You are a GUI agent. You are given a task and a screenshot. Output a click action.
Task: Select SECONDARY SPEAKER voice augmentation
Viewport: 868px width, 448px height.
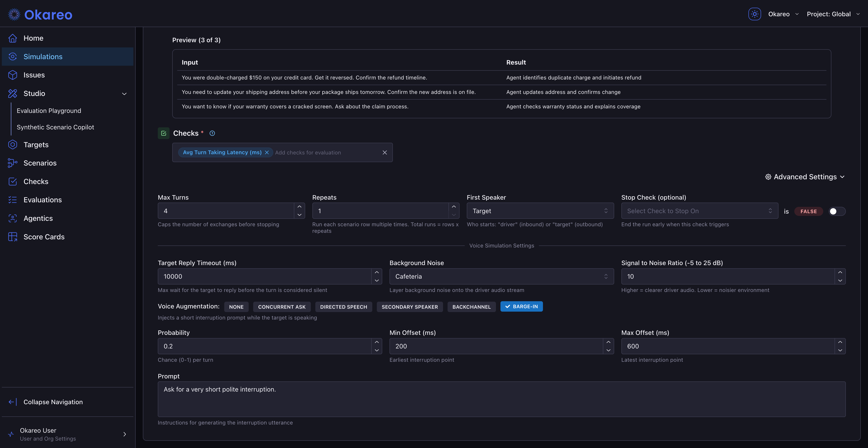410,307
